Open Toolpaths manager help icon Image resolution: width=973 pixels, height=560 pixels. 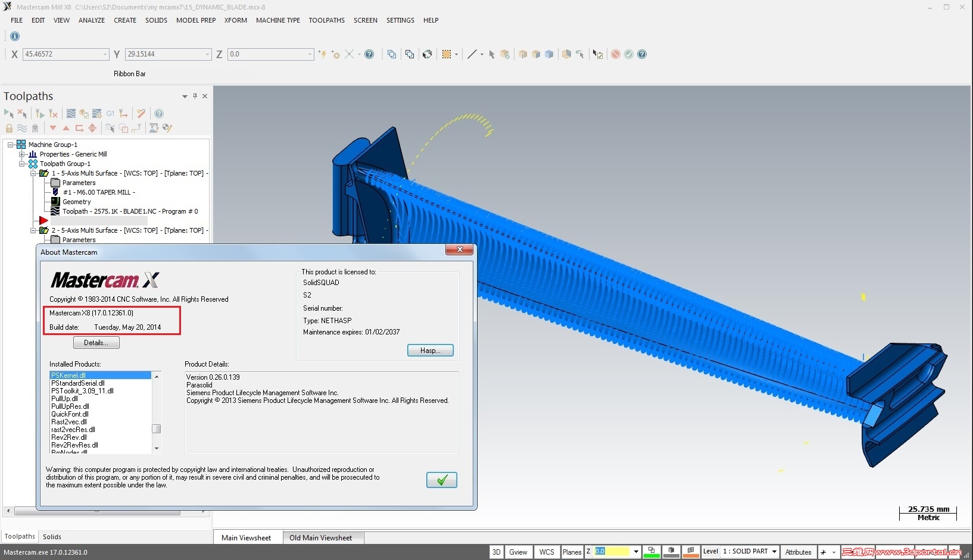[x=159, y=113]
